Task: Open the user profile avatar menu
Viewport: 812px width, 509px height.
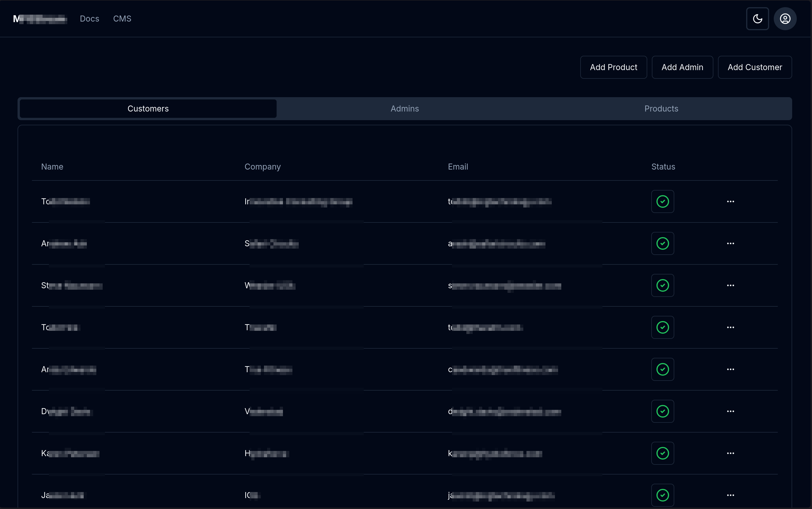Action: 785,18
